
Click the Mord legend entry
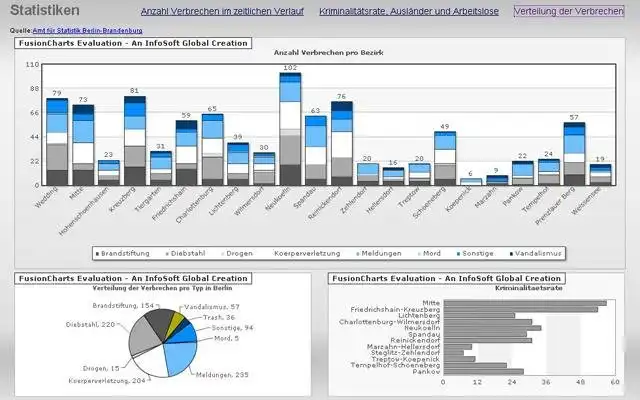point(429,253)
